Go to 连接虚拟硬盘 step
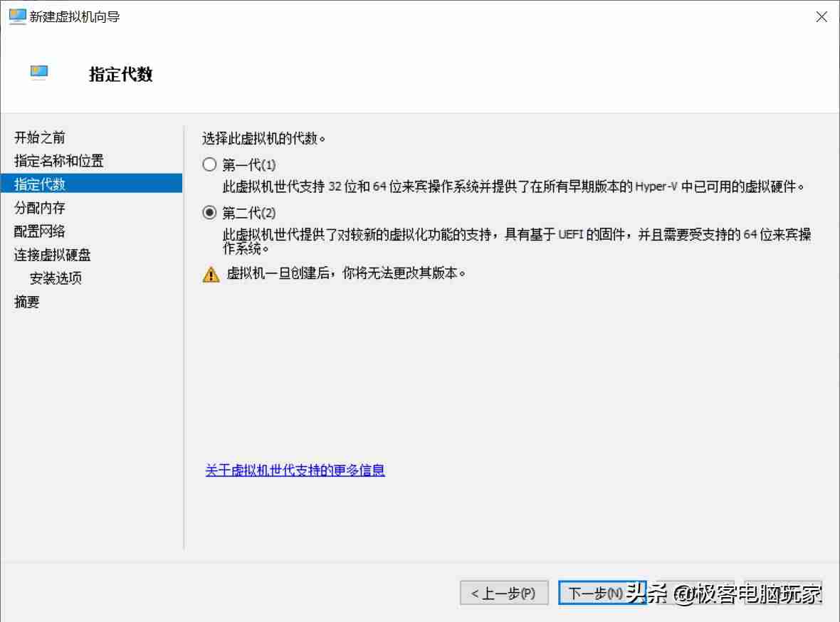This screenshot has height=622, width=840. (x=53, y=255)
